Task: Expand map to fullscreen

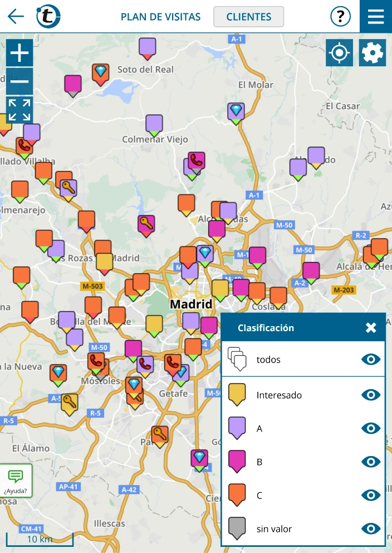Action: tap(19, 110)
